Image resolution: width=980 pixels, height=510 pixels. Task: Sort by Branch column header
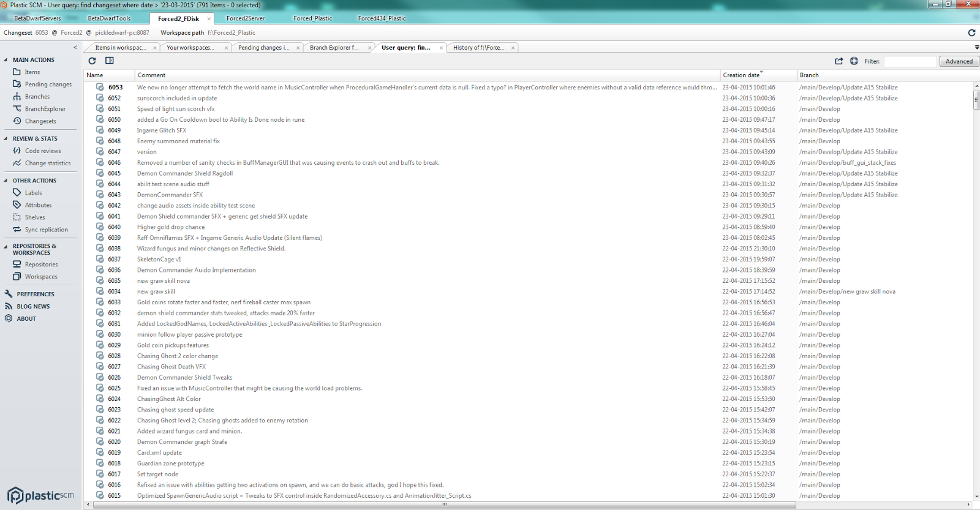(x=884, y=75)
